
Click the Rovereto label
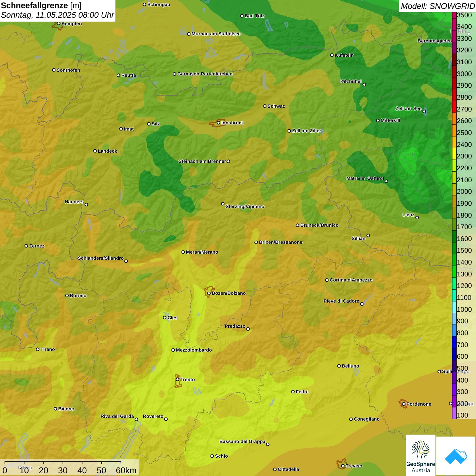[x=153, y=416]
